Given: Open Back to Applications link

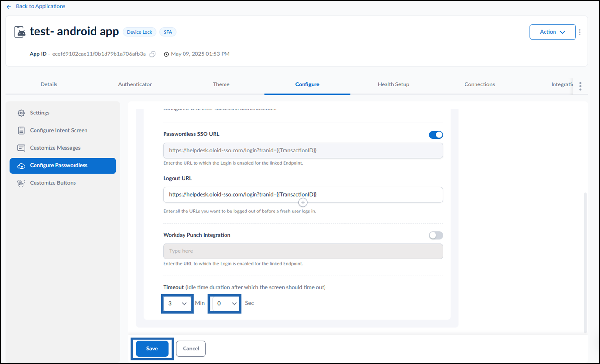Looking at the screenshot, I should [x=41, y=6].
